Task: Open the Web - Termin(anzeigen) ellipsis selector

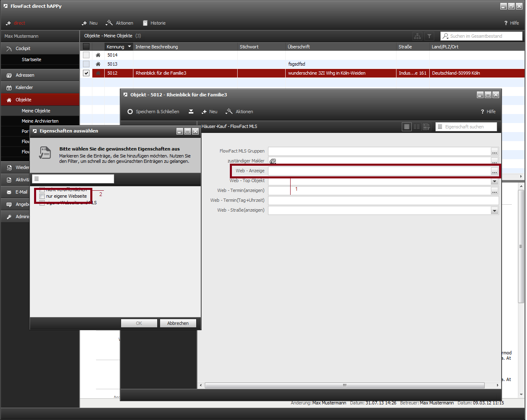Action: click(x=495, y=191)
